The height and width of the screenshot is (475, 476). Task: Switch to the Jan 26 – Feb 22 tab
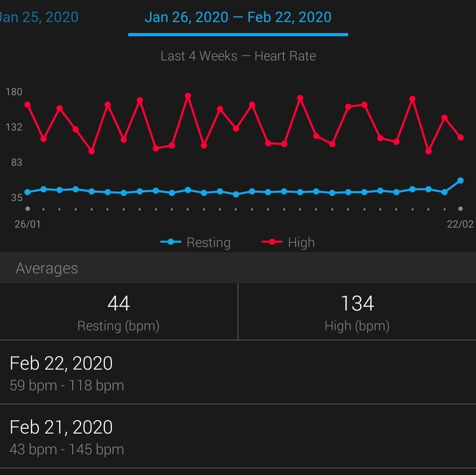(x=238, y=18)
